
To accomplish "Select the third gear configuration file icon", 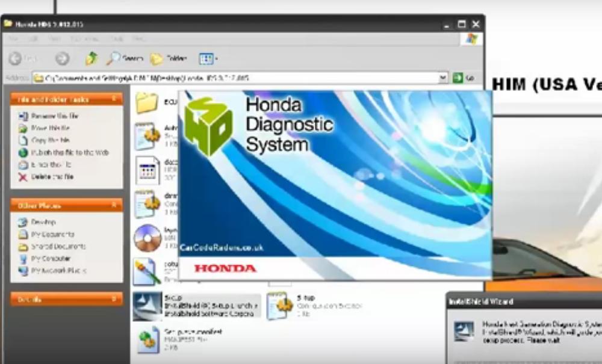I will click(x=147, y=203).
